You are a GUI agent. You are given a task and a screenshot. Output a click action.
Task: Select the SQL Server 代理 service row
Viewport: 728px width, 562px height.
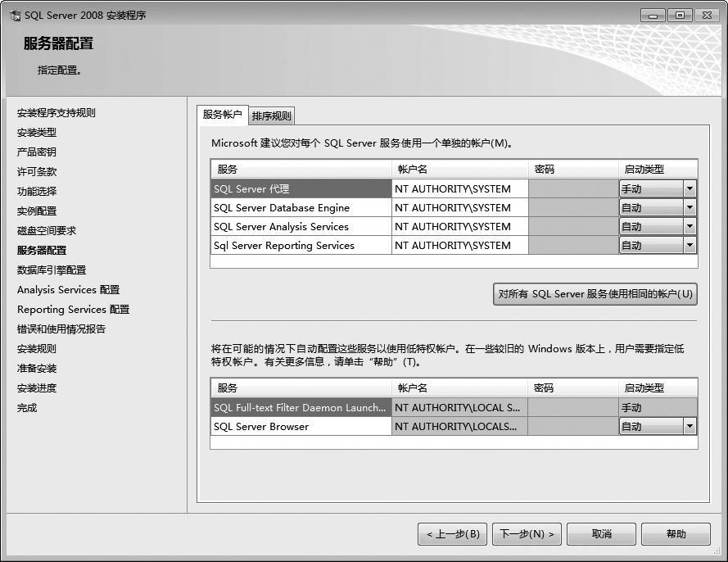pos(301,189)
